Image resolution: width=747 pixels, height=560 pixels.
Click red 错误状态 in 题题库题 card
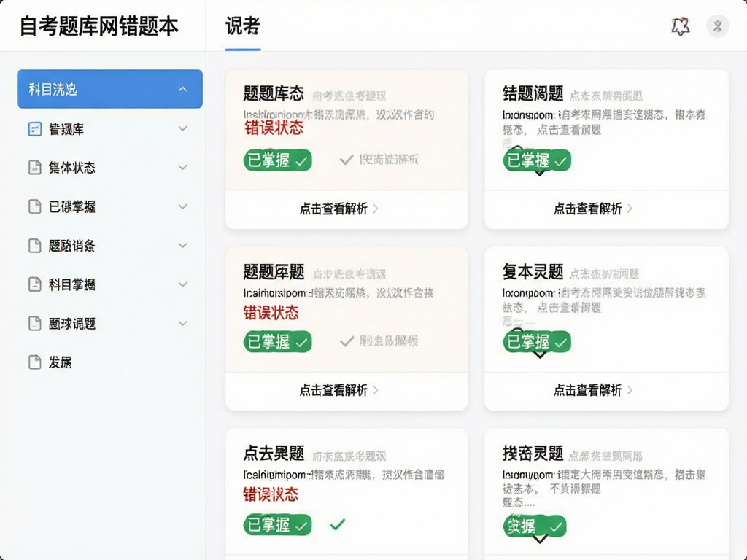(x=271, y=313)
